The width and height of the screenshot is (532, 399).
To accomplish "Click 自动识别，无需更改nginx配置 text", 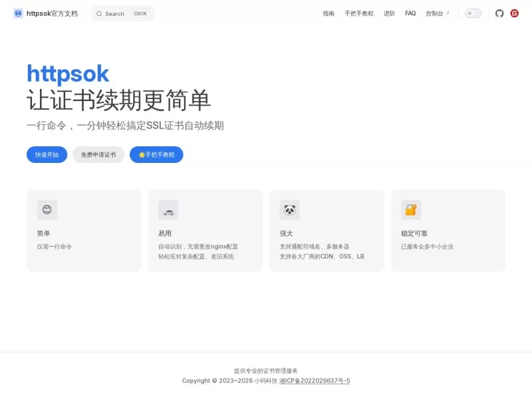I will [x=198, y=247].
